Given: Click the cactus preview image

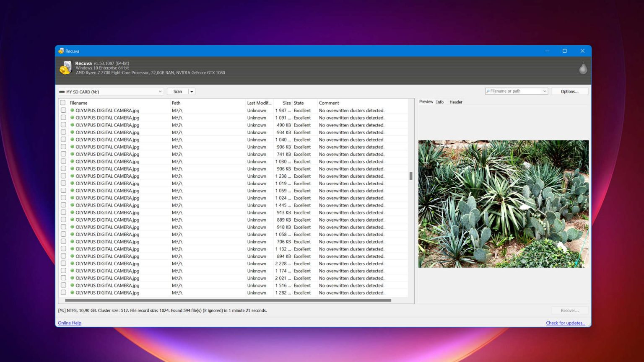Looking at the screenshot, I should coord(503,204).
